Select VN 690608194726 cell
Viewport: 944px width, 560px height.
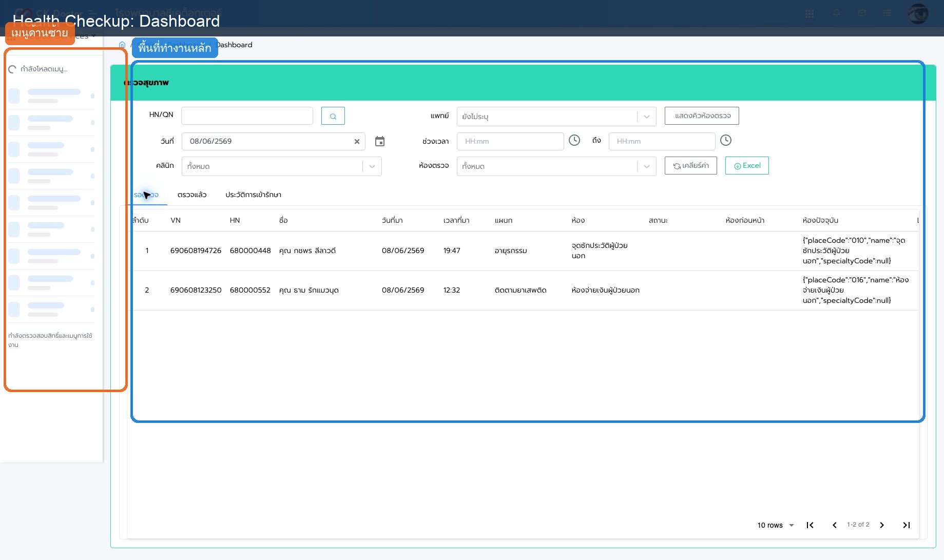click(x=196, y=250)
